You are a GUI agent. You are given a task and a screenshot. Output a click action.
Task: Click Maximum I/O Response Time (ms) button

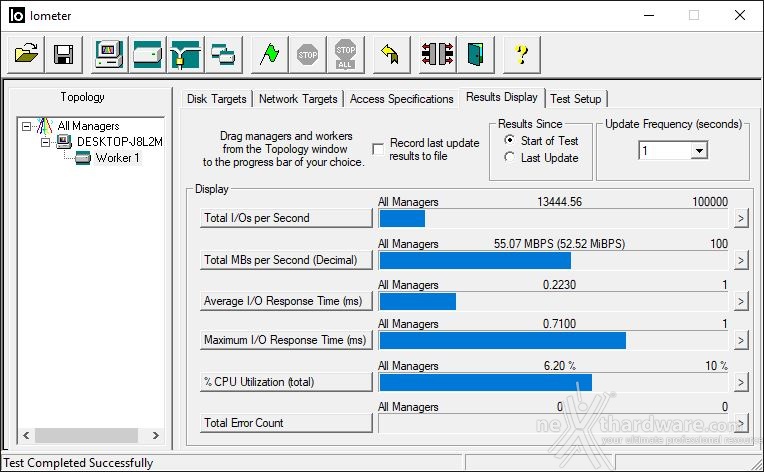[x=286, y=340]
